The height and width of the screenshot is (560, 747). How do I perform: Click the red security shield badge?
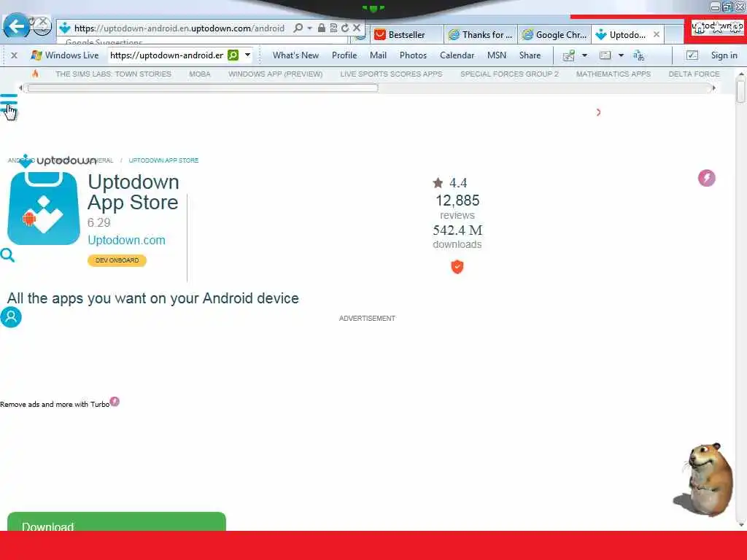click(x=457, y=267)
